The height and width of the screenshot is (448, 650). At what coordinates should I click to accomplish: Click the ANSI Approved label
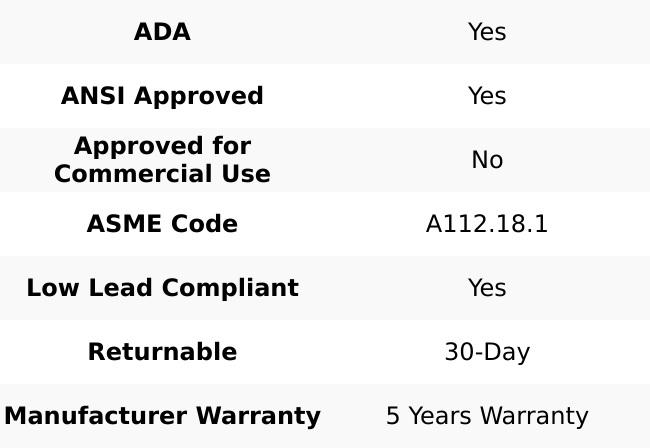coord(162,96)
